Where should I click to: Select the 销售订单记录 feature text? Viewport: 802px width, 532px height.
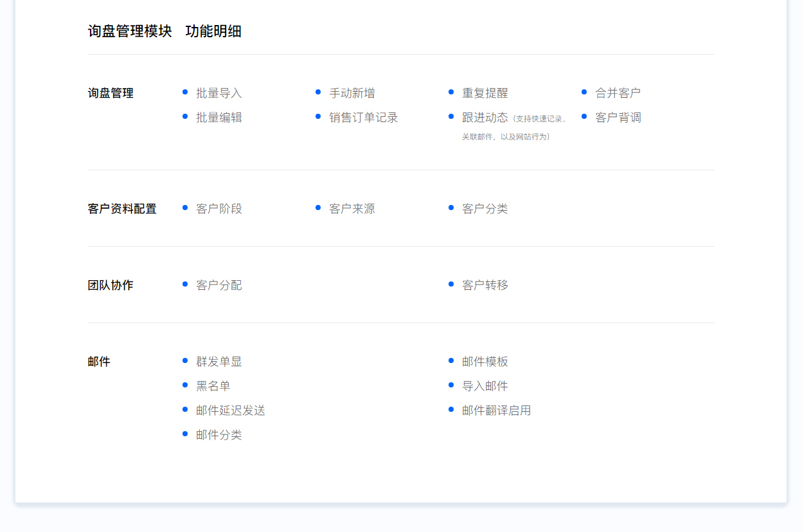(364, 118)
